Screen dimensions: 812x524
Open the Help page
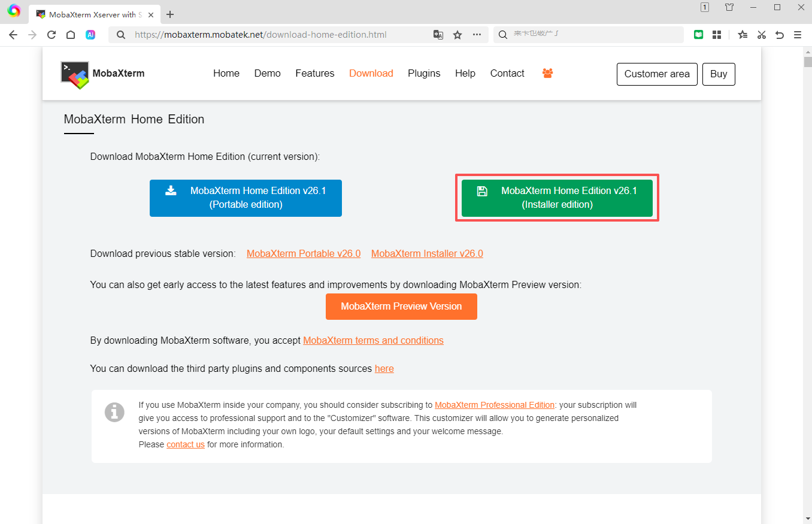465,73
